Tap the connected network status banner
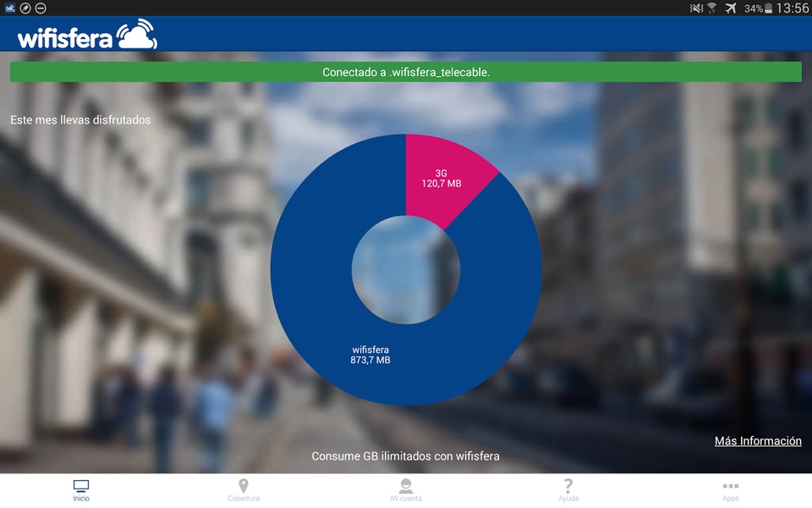Image resolution: width=812 pixels, height=508 pixels. tap(406, 72)
